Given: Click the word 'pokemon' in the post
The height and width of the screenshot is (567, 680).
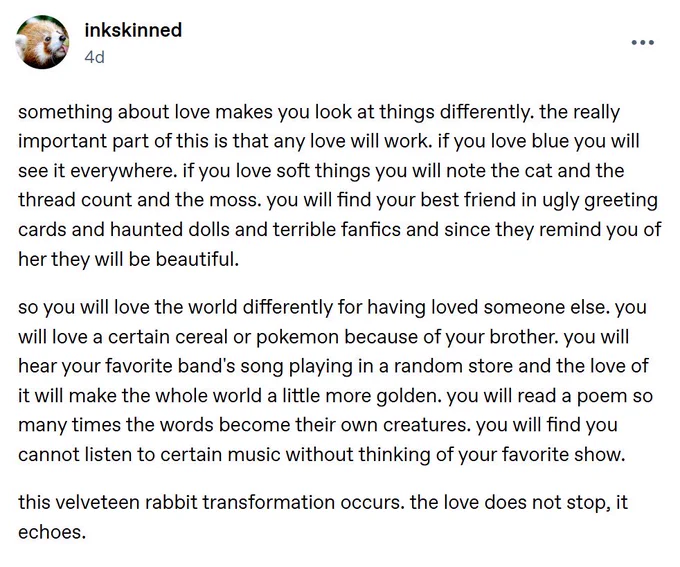Looking at the screenshot, I should 297,337.
